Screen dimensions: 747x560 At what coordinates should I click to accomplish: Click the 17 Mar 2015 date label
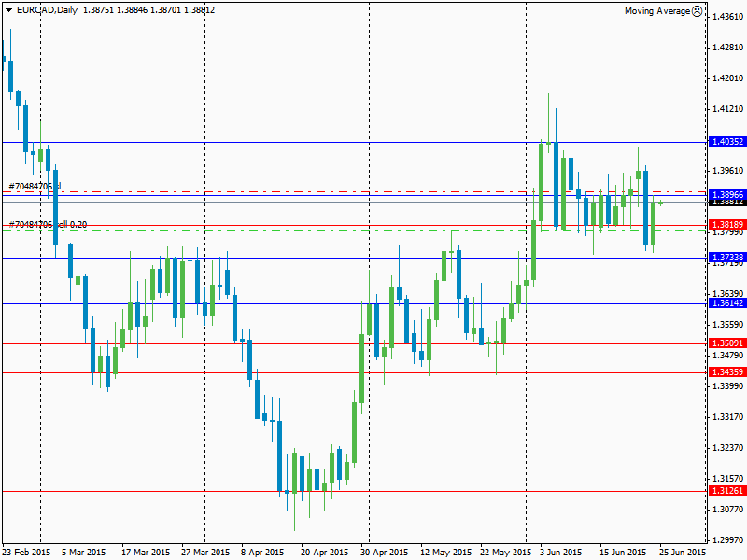click(x=146, y=553)
